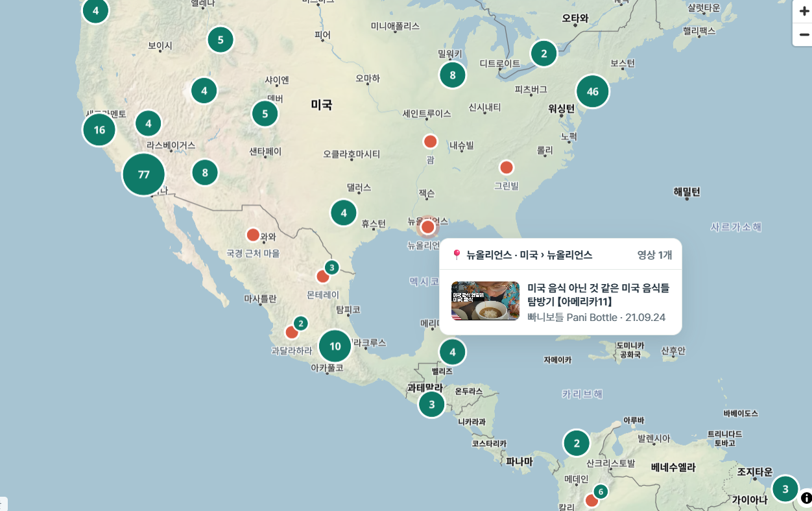Image resolution: width=812 pixels, height=511 pixels.
Task: Zoom in with the plus button
Action: [804, 12]
